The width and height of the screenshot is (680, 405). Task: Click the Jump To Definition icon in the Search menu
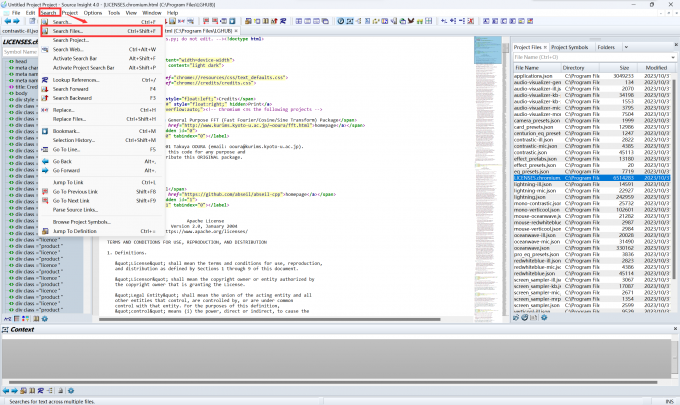(45, 231)
